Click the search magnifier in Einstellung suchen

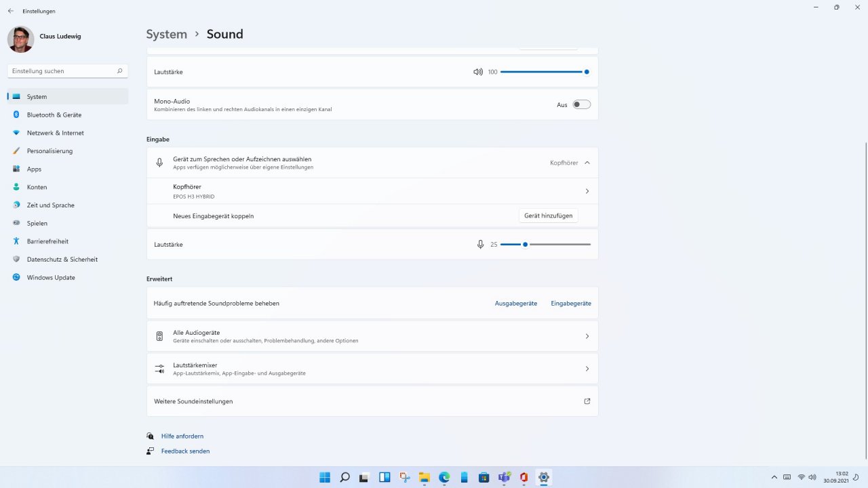119,70
